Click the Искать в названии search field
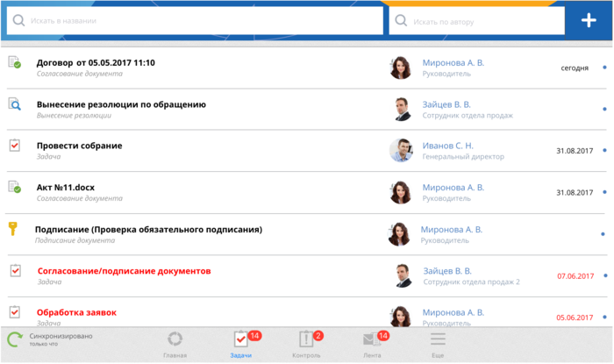The image size is (614, 364). (x=202, y=20)
